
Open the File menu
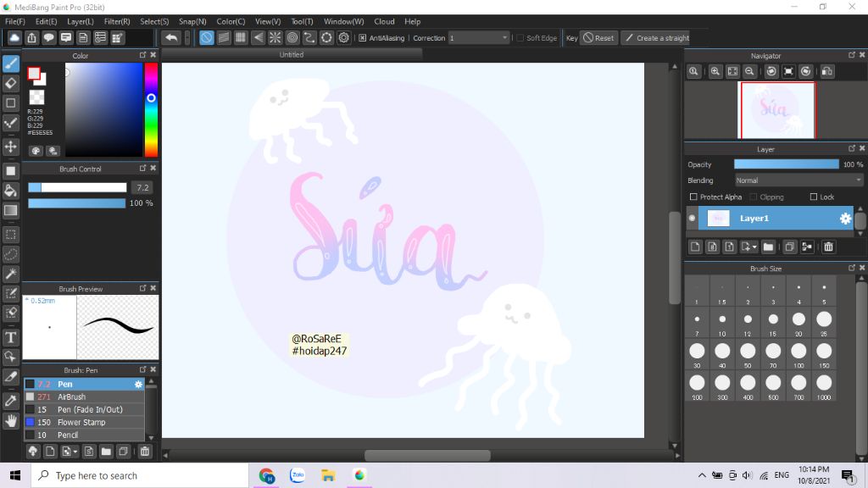click(15, 21)
